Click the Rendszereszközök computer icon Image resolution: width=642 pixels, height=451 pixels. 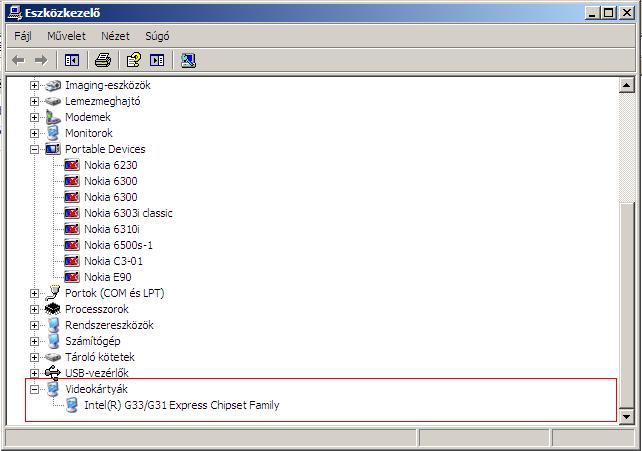[53, 325]
